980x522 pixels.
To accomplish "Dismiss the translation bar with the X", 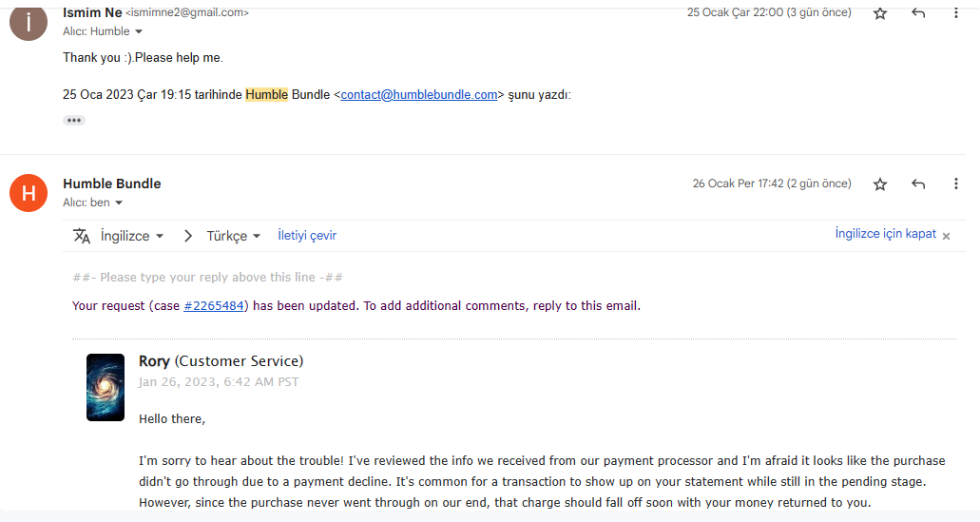I will click(946, 236).
